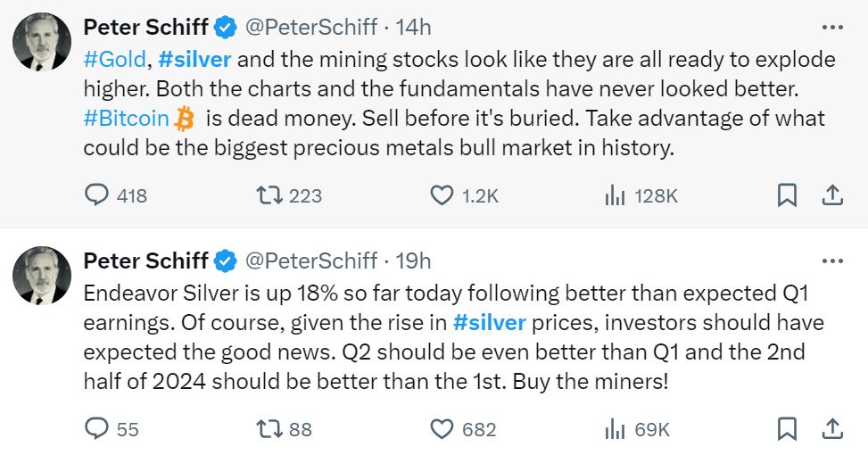Reply to the Endeavor Silver tweet
868x455 pixels.
pyautogui.click(x=96, y=429)
